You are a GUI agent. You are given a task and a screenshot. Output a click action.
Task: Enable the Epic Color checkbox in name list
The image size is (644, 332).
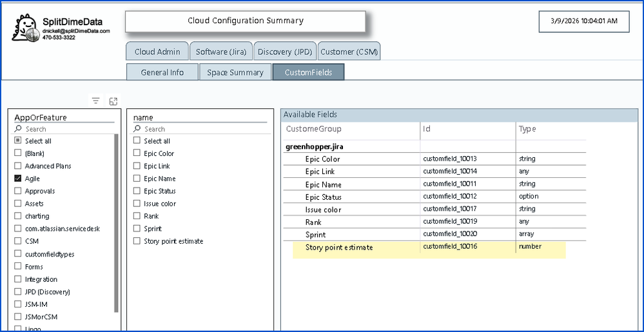pyautogui.click(x=137, y=153)
